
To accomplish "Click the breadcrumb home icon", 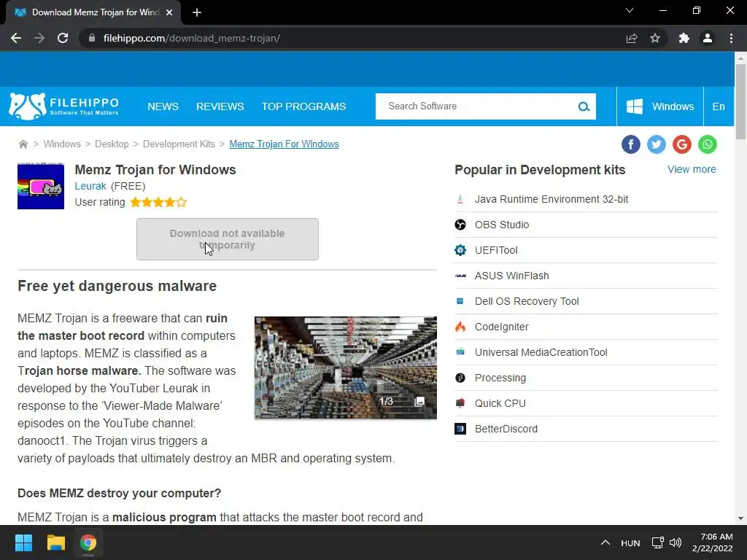I will (x=23, y=144).
